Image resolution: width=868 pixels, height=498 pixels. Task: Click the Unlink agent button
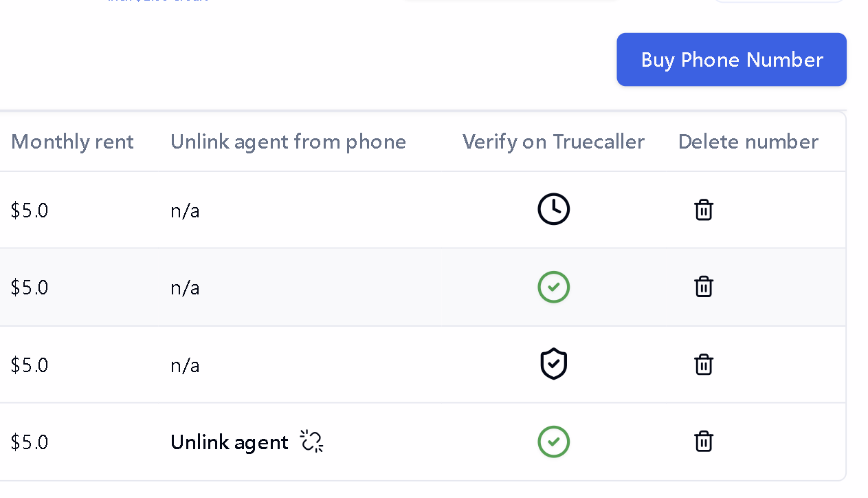click(x=230, y=442)
